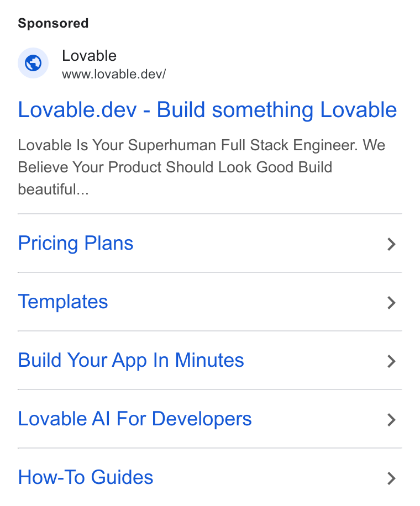Viewport: 420px width, 506px height.
Task: Click the Lovable advertiser name
Action: coord(89,56)
